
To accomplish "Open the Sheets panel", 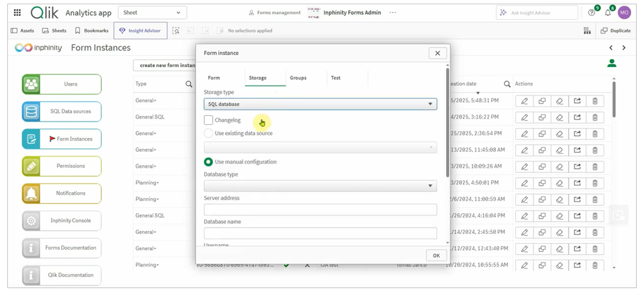I will pos(54,31).
